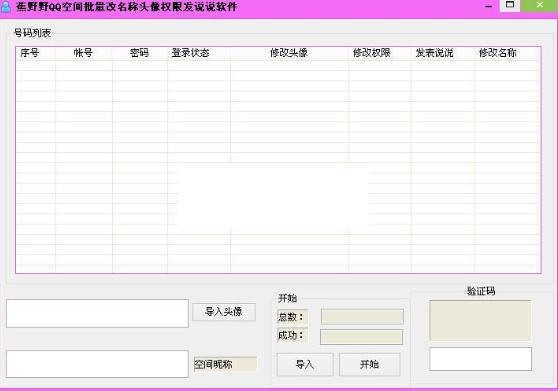Screen dimensions: 558x391
Task: Click the application icon in title bar
Action: coord(6,7)
